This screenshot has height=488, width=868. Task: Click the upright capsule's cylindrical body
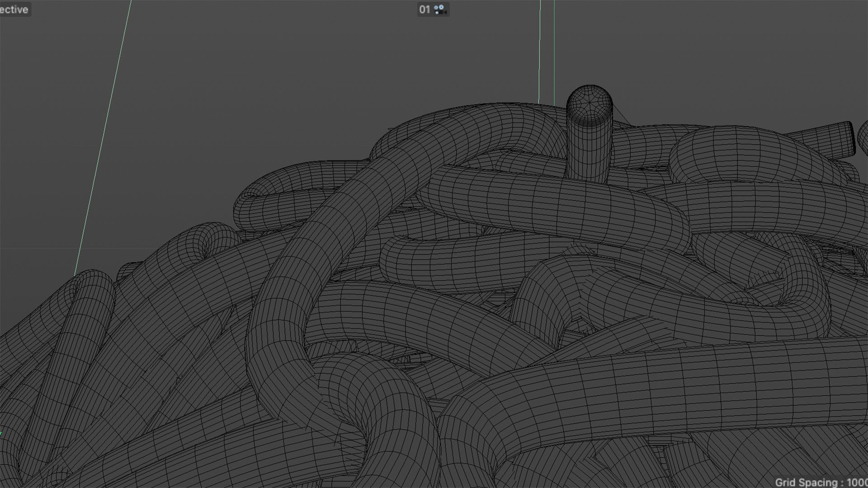[589, 149]
